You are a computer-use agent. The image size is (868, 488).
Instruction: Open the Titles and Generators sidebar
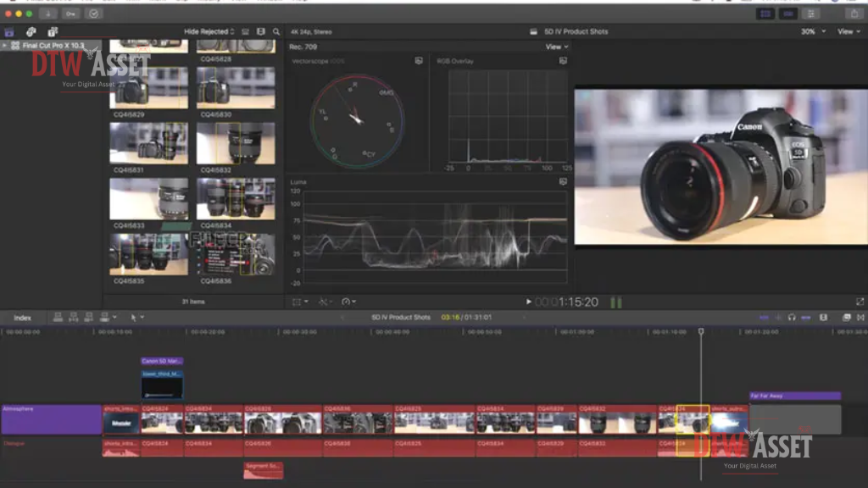click(x=53, y=32)
